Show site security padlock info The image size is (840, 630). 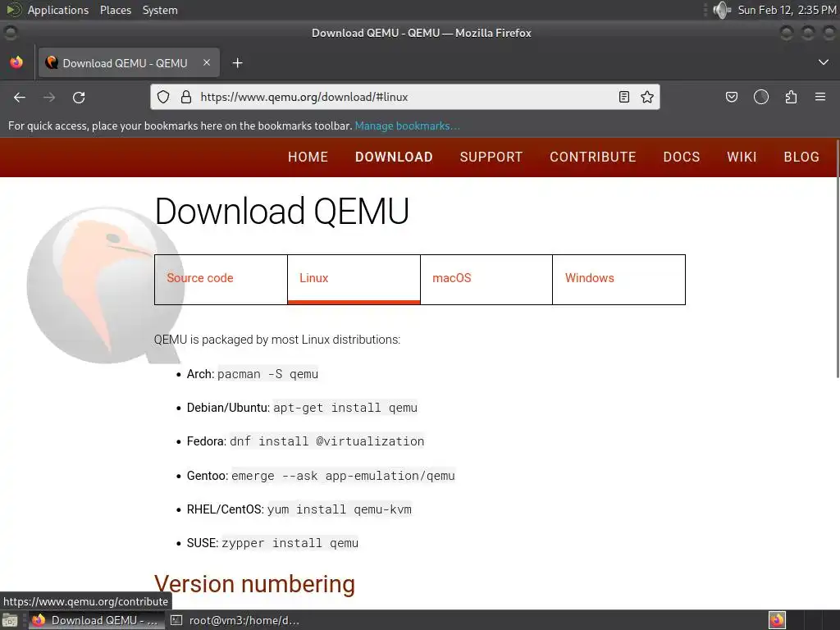coord(186,97)
